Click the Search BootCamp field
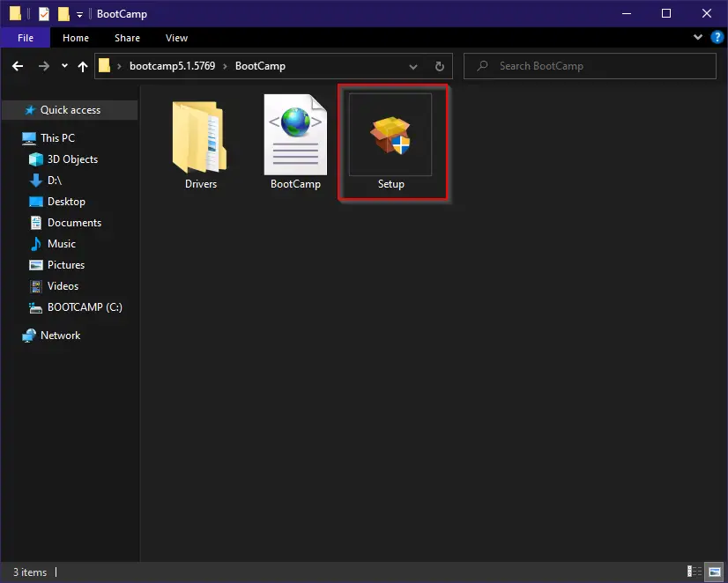Viewport: 728px width, 583px height. tap(590, 66)
